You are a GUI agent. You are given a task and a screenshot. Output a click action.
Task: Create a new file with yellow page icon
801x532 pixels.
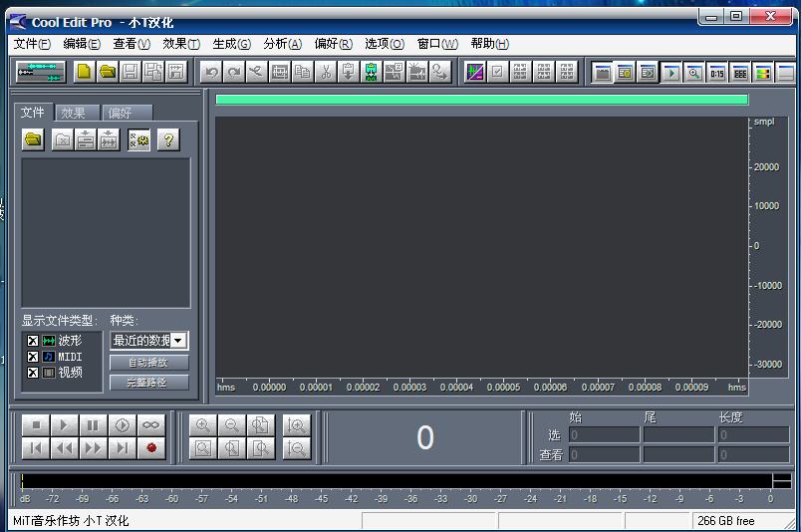(x=85, y=72)
